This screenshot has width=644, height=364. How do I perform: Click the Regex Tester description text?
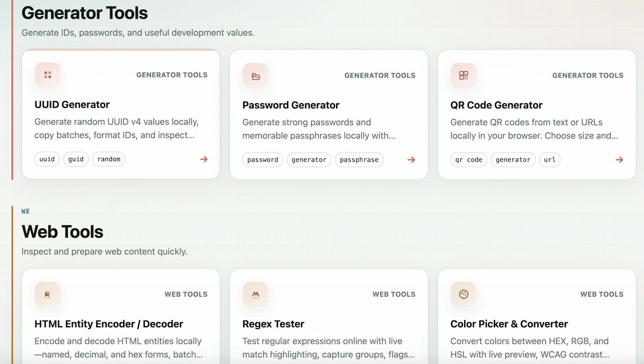tap(328, 348)
